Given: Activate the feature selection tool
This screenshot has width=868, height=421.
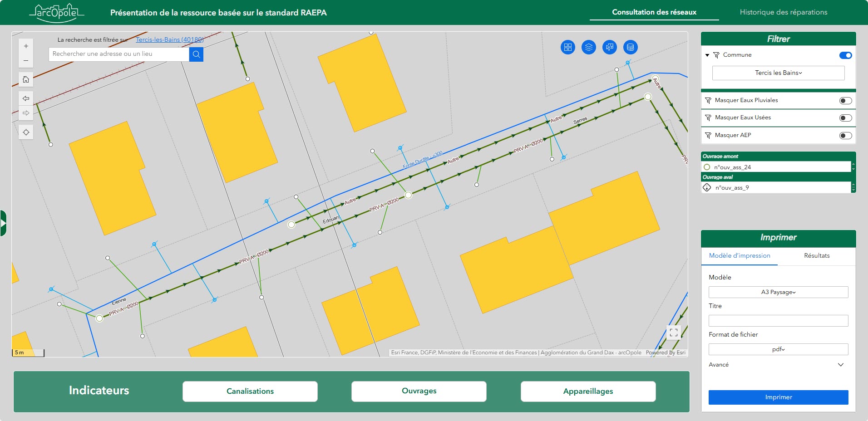Looking at the screenshot, I should (x=609, y=47).
